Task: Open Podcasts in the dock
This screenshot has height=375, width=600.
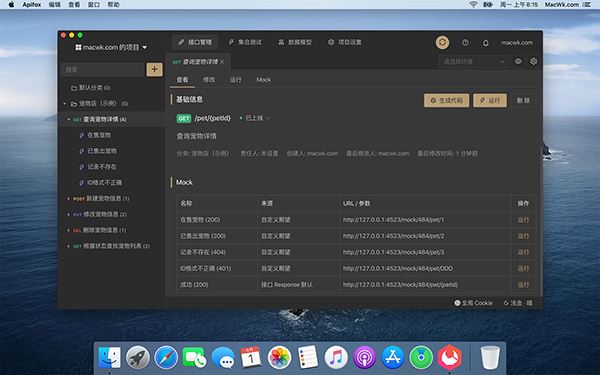Action: pos(364,357)
